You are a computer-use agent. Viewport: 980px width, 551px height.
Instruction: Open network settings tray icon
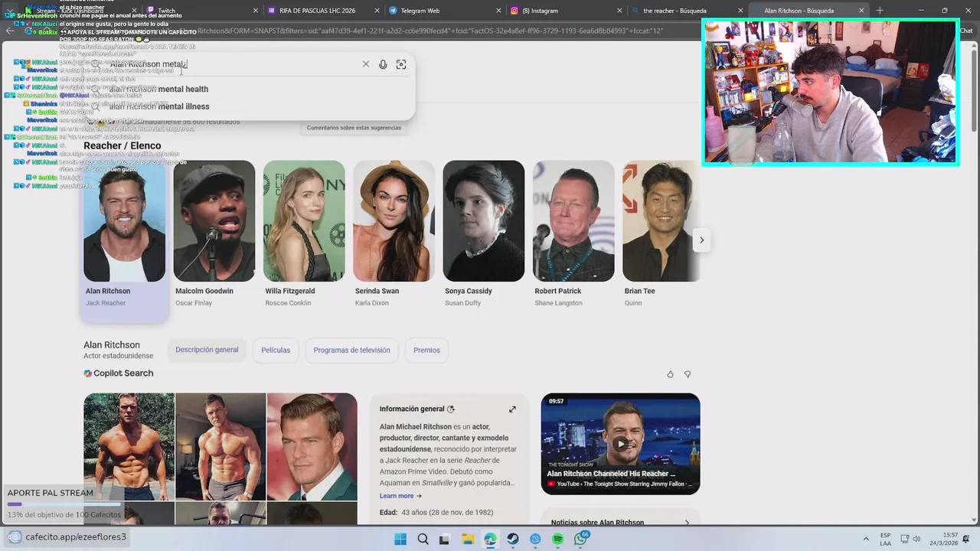[904, 540]
